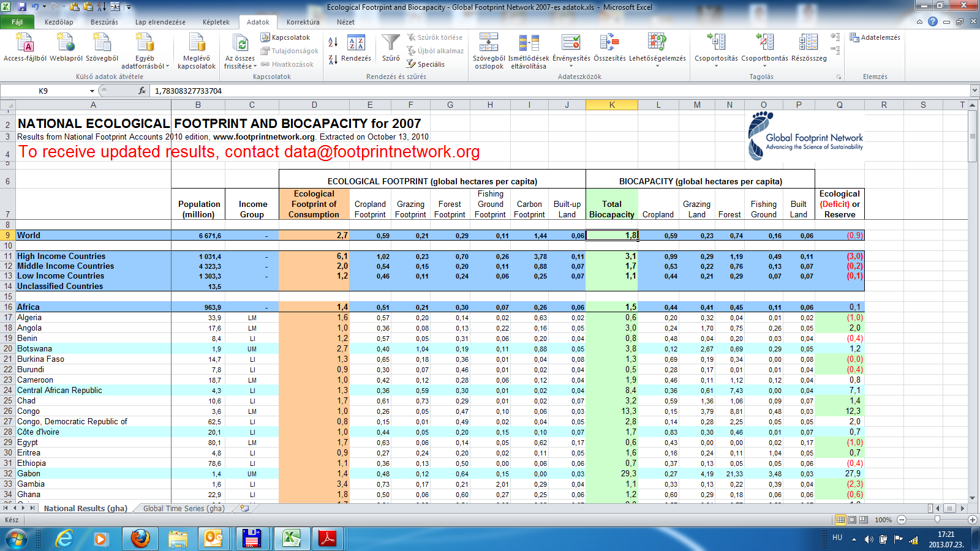Open Adatelemzés data analysis
The width and height of the screenshot is (980, 551).
coord(875,37)
